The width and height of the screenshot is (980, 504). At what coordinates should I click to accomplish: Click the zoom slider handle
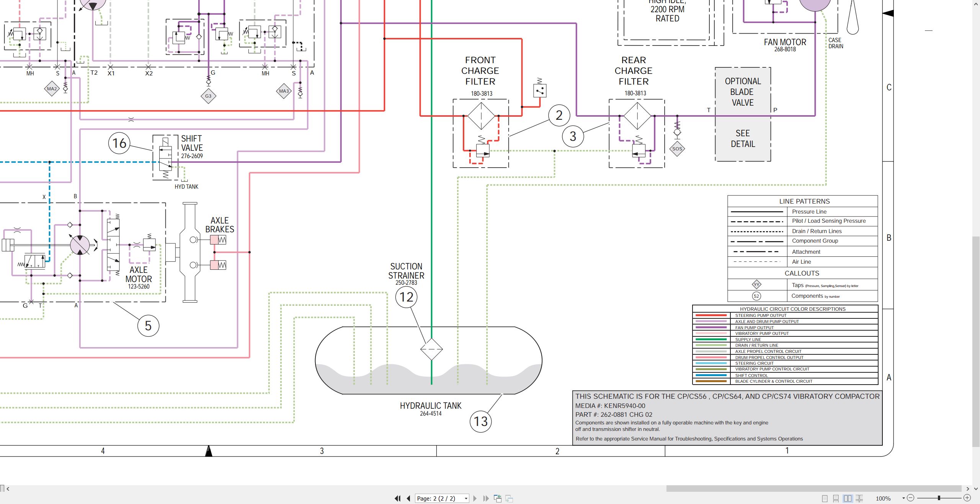click(x=939, y=498)
